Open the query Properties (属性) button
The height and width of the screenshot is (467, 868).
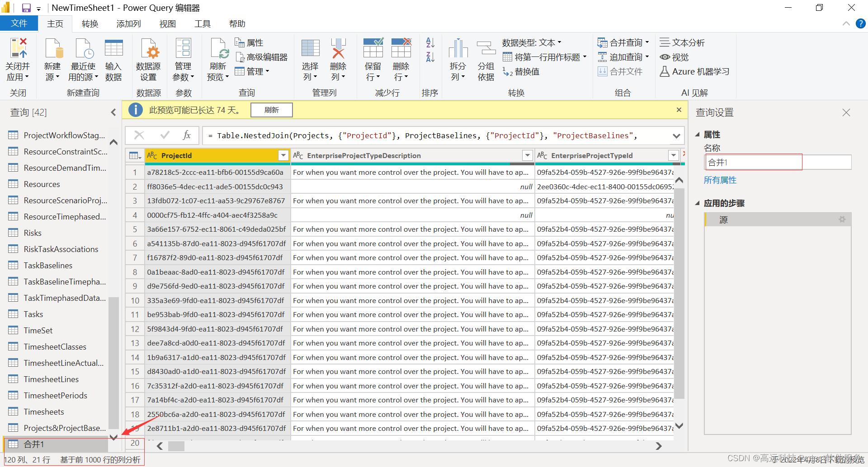click(x=249, y=42)
